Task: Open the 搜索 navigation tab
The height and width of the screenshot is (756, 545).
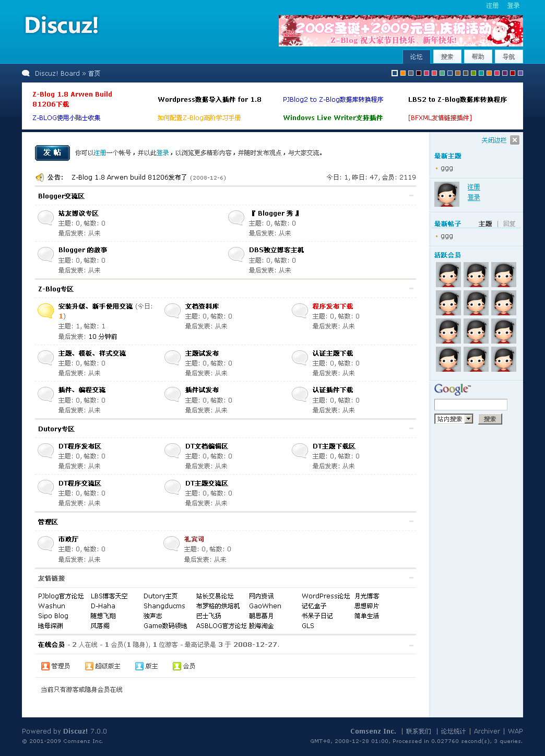Action: pyautogui.click(x=447, y=57)
